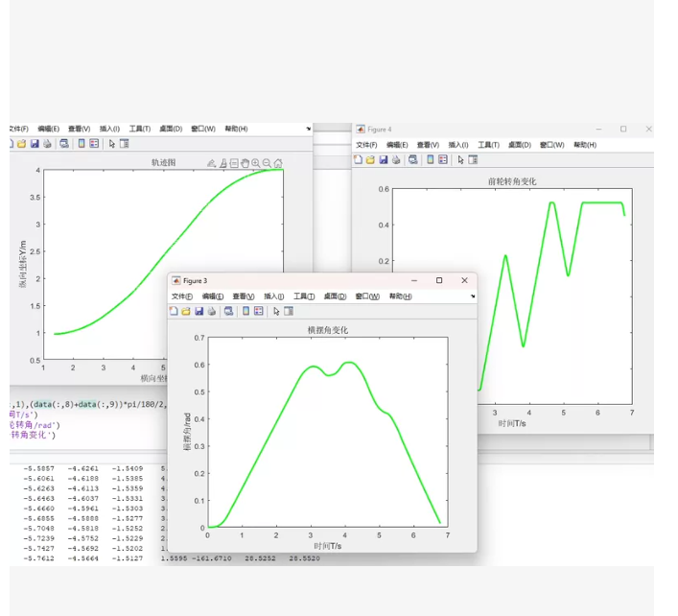Save Figure 3 using the floppy disk icon
The width and height of the screenshot is (678, 616).
(x=199, y=311)
